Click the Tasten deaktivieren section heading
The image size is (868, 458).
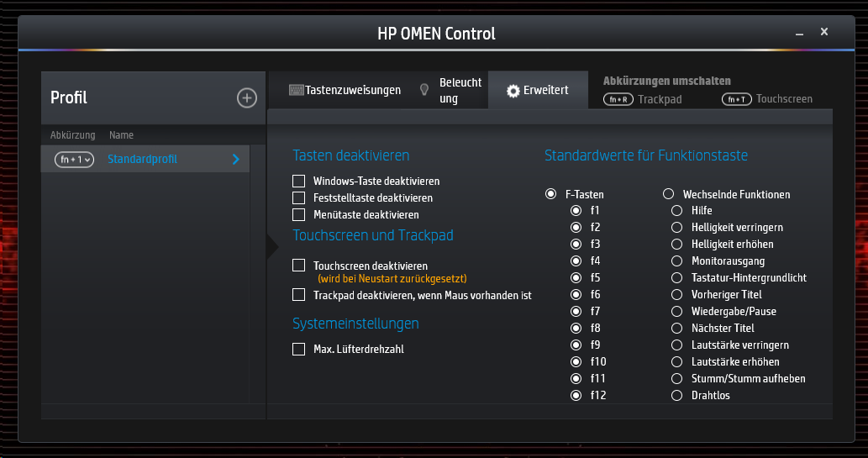pyautogui.click(x=351, y=155)
